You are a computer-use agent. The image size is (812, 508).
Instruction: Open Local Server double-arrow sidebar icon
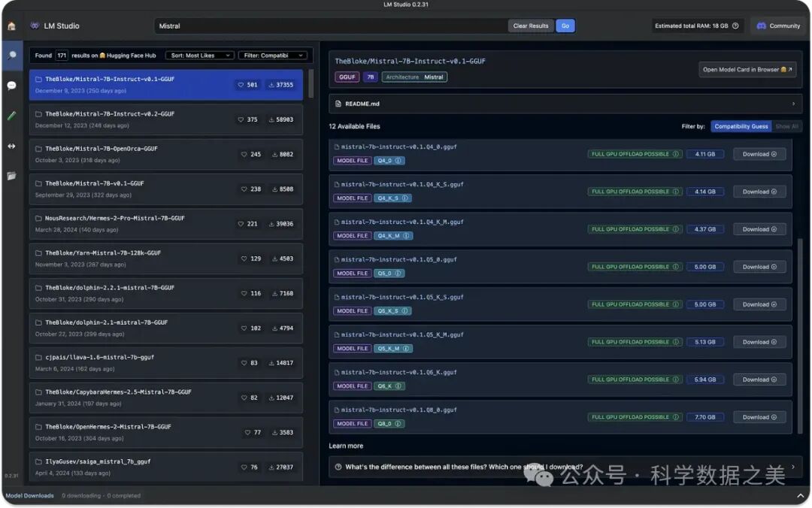[x=11, y=146]
